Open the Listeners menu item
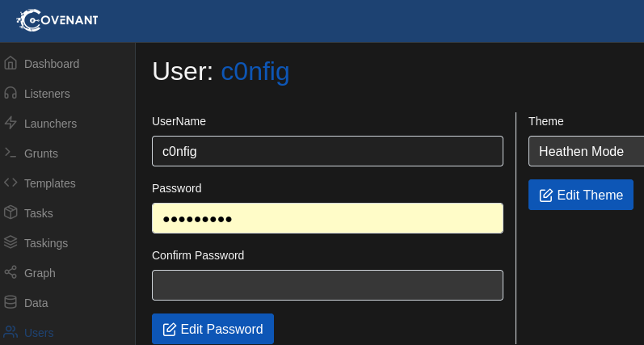This screenshot has height=345, width=644. 47,94
